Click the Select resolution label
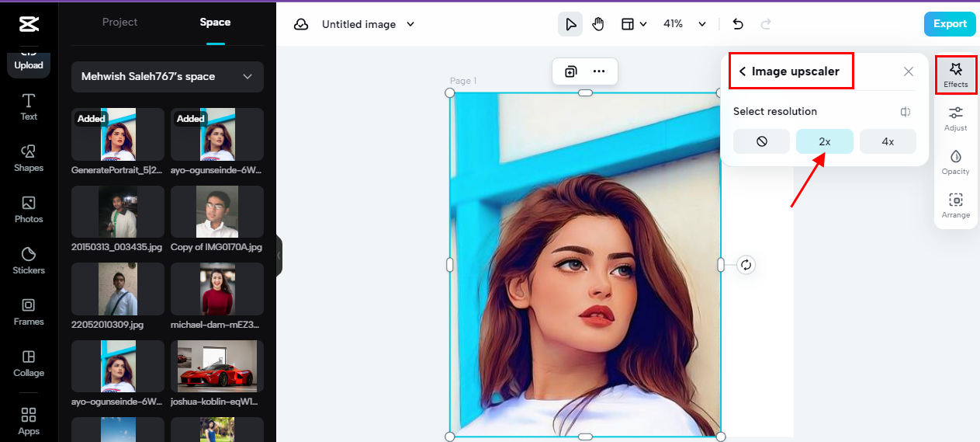980x442 pixels. [x=775, y=112]
